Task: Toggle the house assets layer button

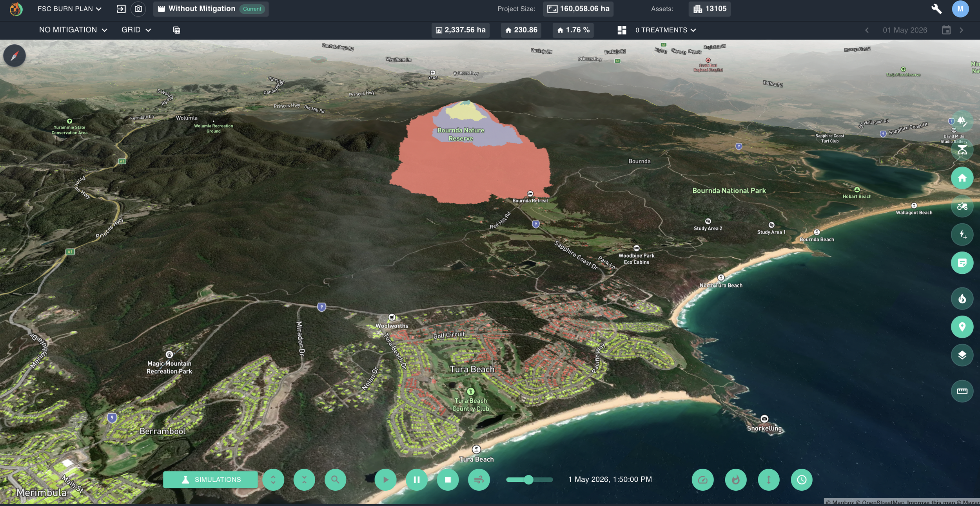Action: click(x=962, y=178)
